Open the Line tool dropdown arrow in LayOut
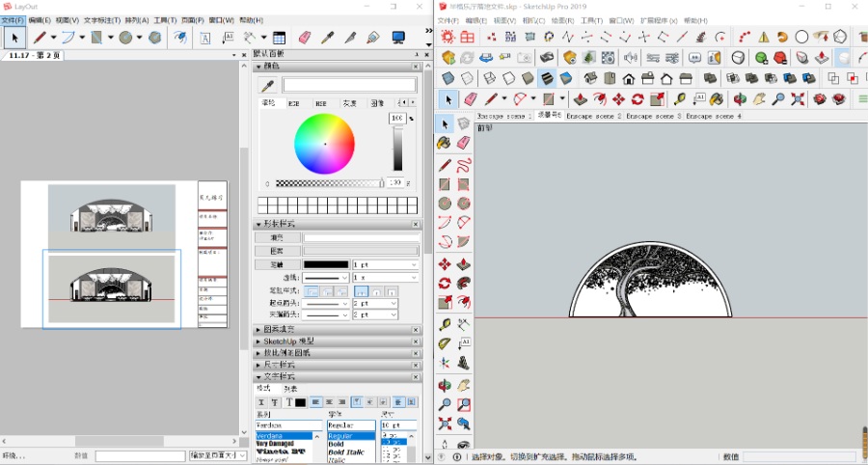 [x=54, y=38]
